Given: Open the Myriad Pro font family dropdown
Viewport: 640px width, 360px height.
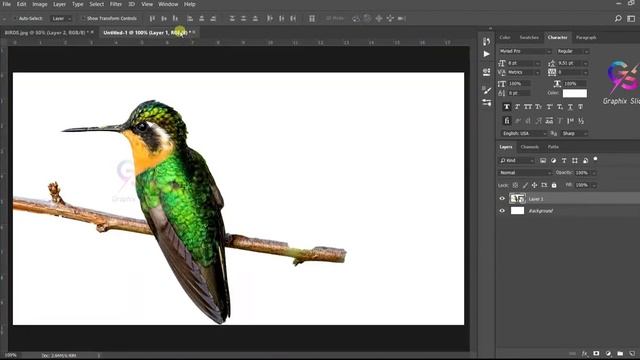Looking at the screenshot, I should tap(525, 51).
